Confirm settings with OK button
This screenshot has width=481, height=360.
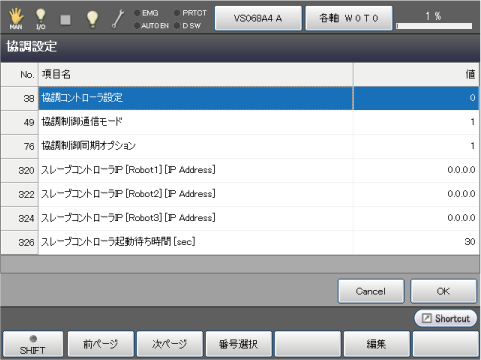pyautogui.click(x=443, y=291)
